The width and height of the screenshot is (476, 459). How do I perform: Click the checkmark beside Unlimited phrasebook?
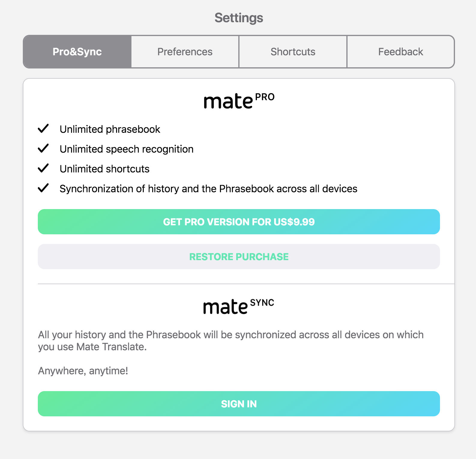pos(43,128)
